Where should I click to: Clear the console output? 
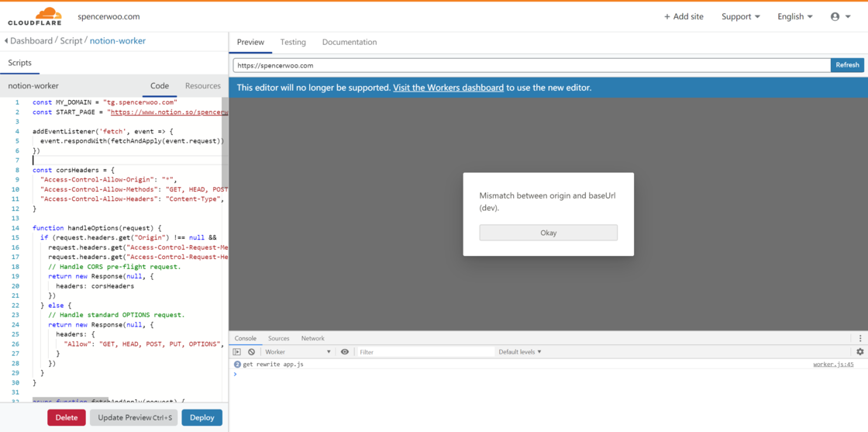(251, 352)
